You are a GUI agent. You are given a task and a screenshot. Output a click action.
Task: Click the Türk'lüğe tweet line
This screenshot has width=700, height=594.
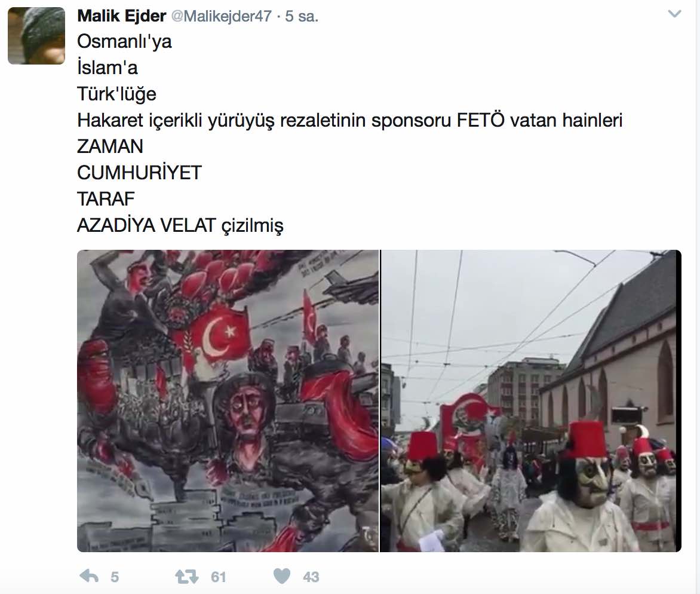tap(116, 94)
